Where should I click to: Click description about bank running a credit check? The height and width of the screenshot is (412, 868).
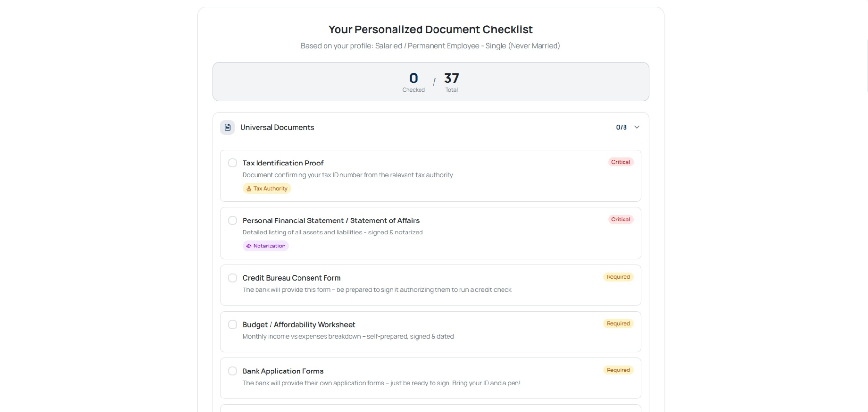coord(377,290)
